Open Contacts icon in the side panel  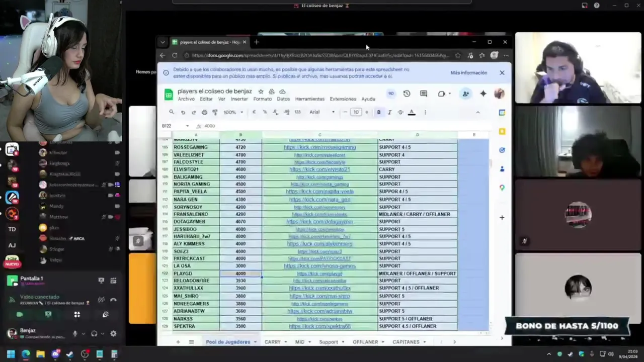[x=502, y=169]
